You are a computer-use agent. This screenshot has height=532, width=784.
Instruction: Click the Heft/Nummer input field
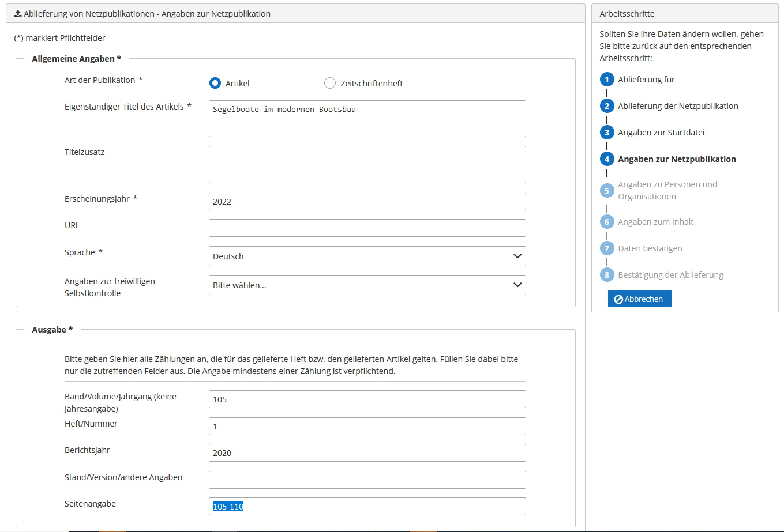click(367, 426)
